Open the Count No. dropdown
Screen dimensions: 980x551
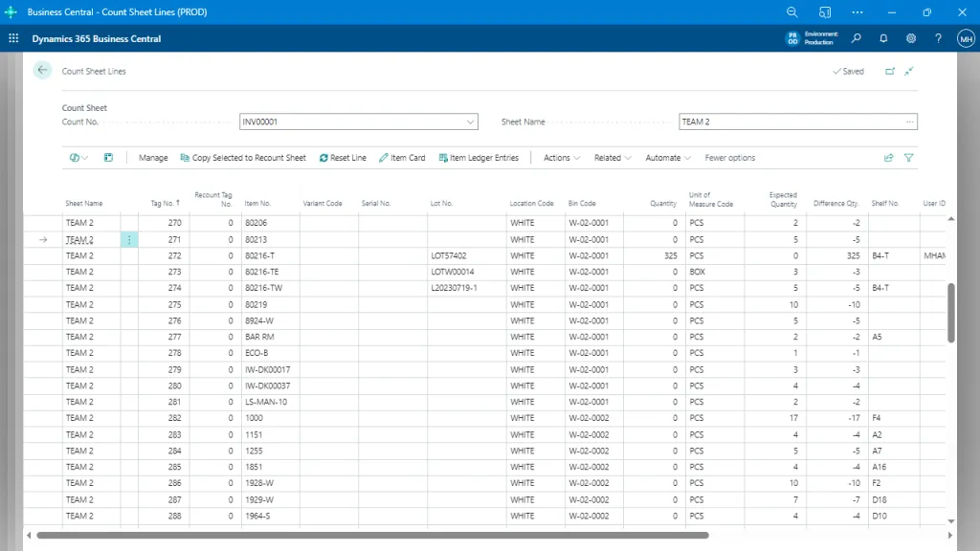pyautogui.click(x=471, y=121)
